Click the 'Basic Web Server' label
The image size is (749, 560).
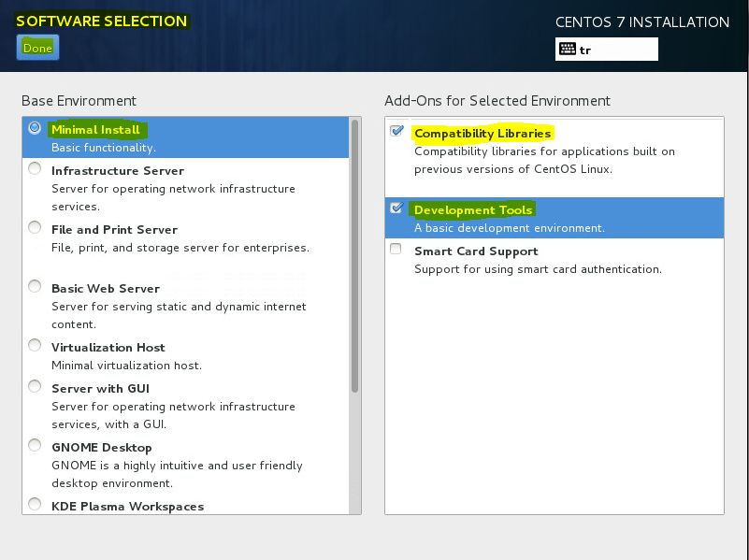(106, 289)
